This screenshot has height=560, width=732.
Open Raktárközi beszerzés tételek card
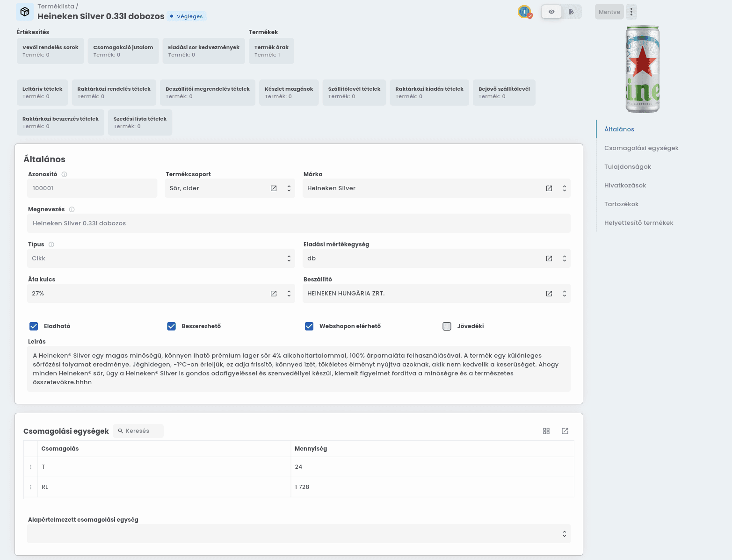(60, 122)
